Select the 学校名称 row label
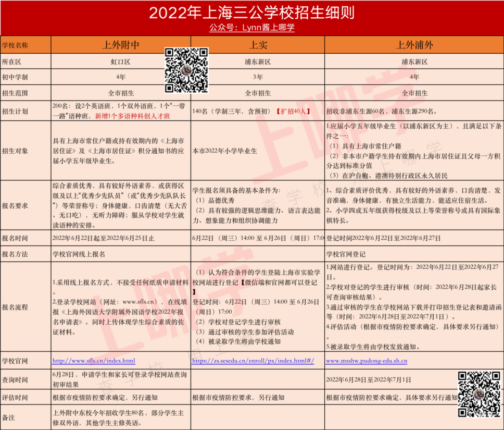The image size is (504, 430). coord(15,45)
